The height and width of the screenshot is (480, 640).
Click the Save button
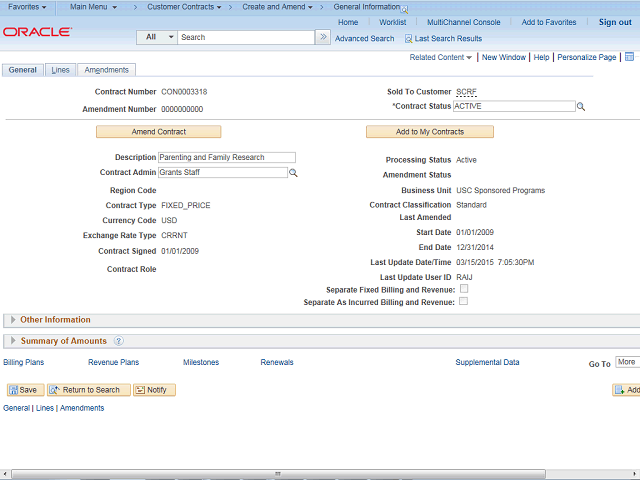[x=25, y=390]
